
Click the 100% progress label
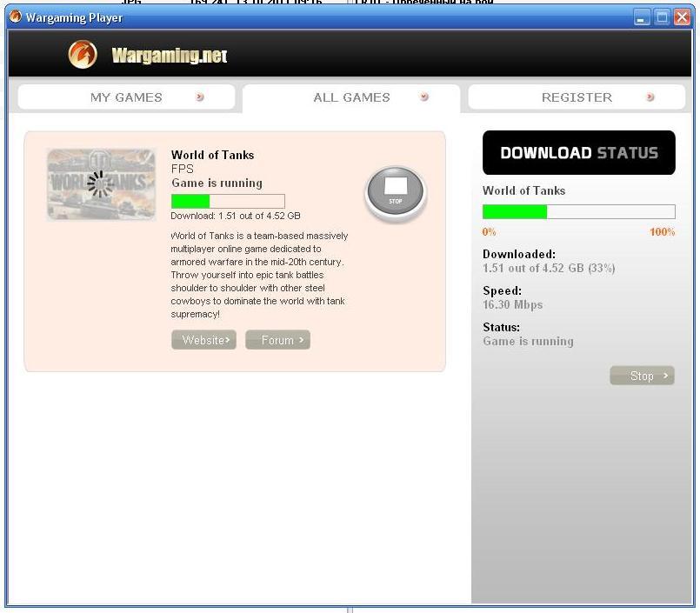tap(662, 231)
